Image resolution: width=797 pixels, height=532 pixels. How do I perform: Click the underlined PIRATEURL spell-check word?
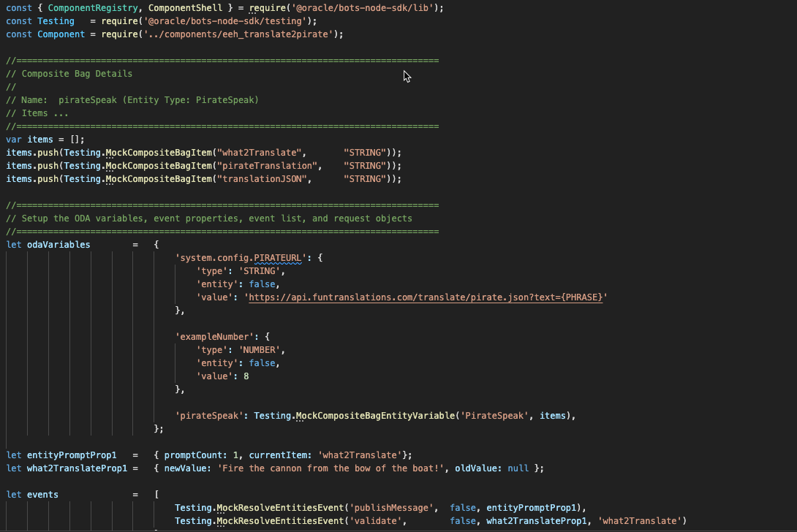[276, 257]
